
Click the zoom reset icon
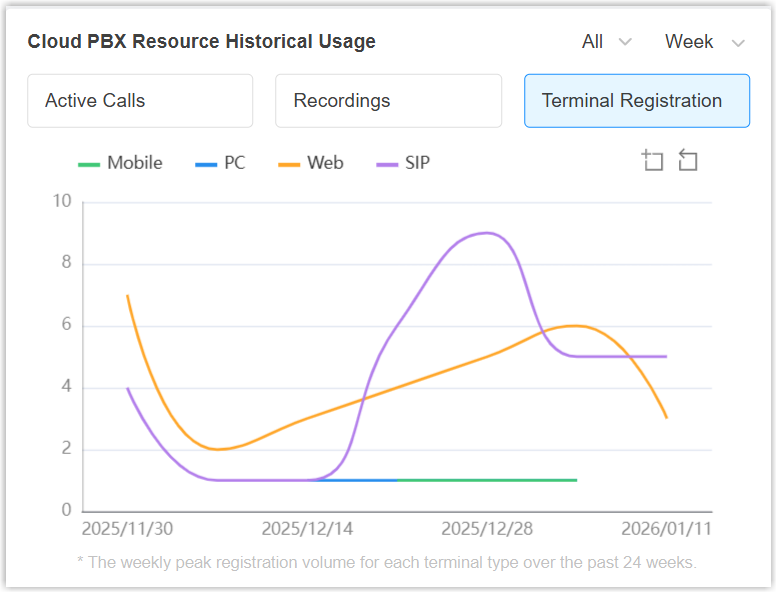[x=688, y=160]
